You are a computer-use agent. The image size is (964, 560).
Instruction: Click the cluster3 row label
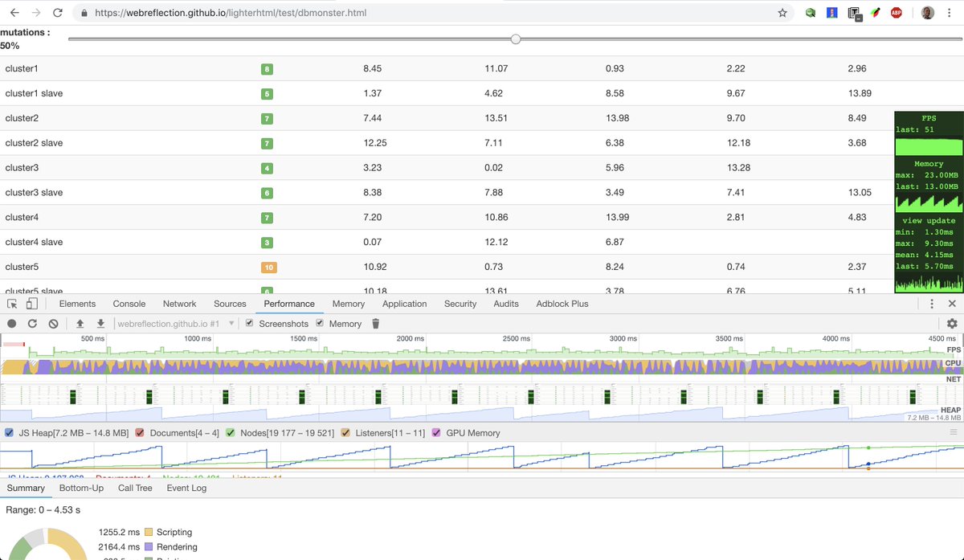coord(22,168)
